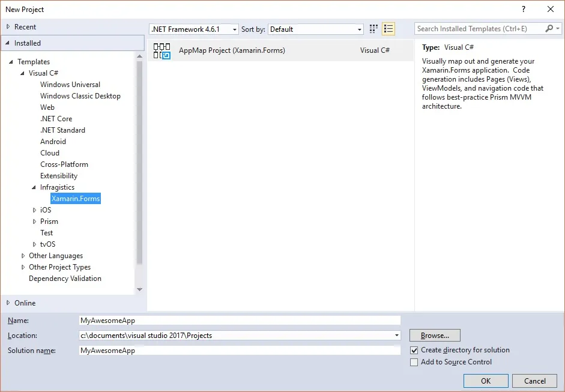
Task: Switch to small icons view
Action: (x=373, y=29)
